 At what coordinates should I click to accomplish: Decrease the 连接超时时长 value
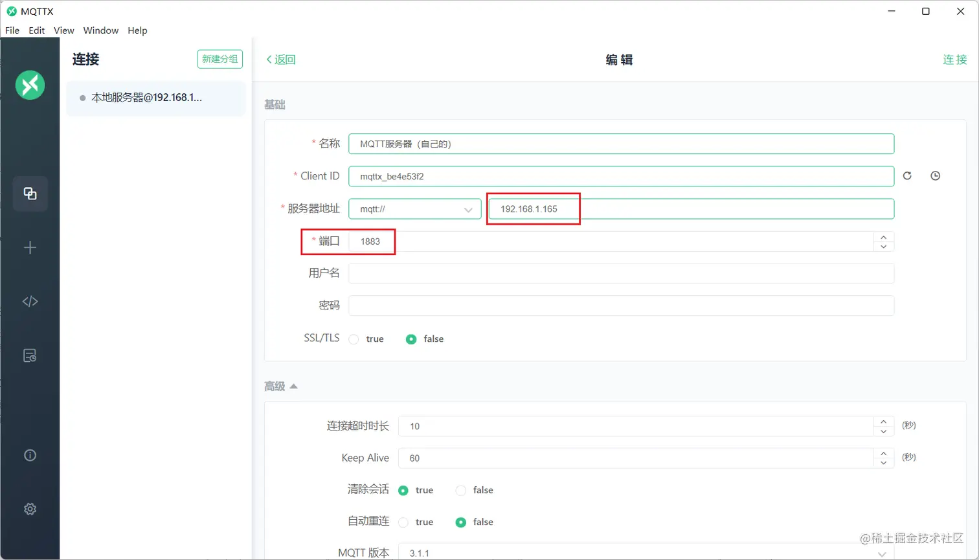click(884, 431)
